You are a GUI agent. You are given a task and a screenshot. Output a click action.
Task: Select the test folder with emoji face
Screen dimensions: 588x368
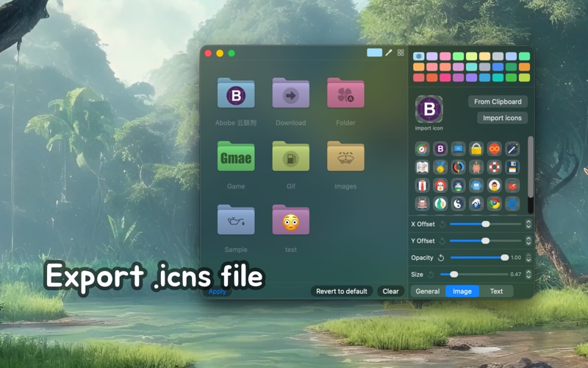pos(290,219)
